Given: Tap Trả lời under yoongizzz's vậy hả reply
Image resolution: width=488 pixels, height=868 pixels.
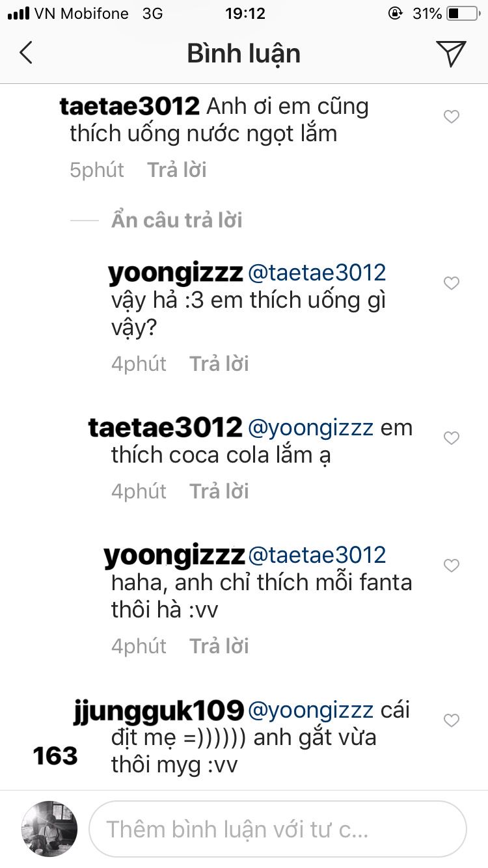Looking at the screenshot, I should tap(219, 363).
